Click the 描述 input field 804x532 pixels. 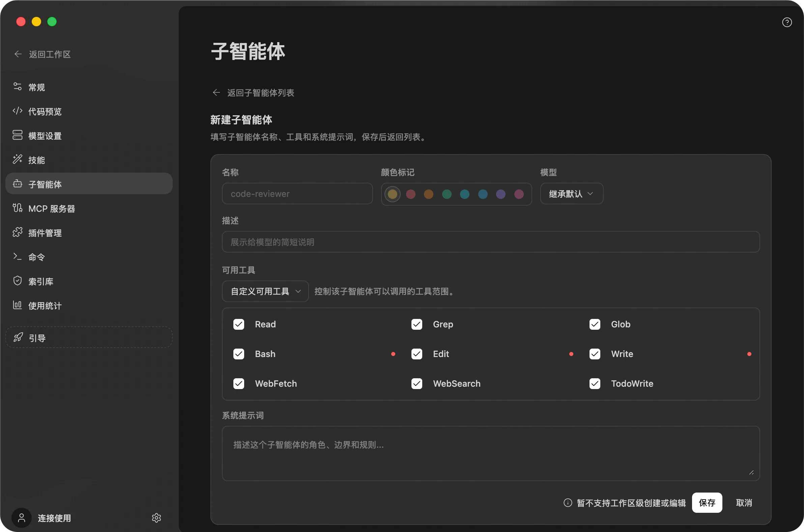click(x=491, y=242)
